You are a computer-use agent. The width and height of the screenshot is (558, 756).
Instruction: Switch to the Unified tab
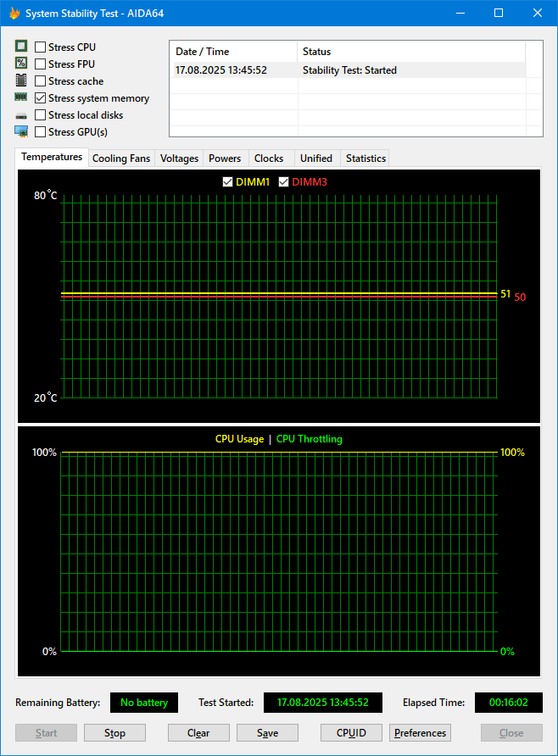tap(316, 158)
